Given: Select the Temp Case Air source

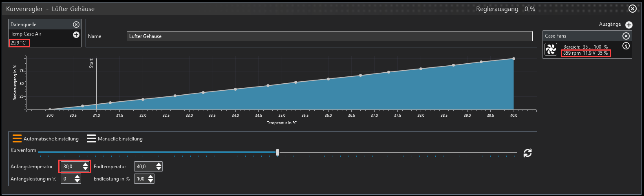Looking at the screenshot, I should 26,34.
